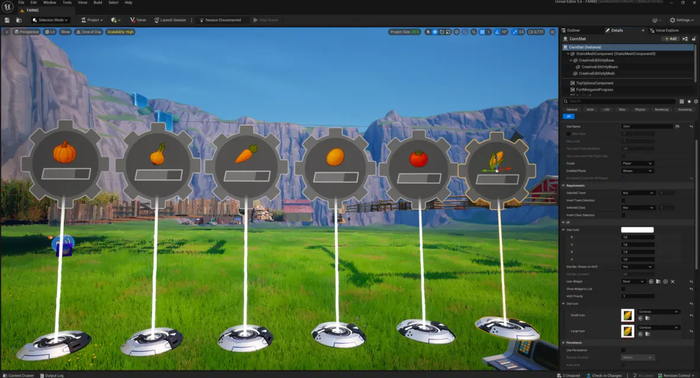
Task: Open Revision Control in status bar
Action: click(x=677, y=375)
